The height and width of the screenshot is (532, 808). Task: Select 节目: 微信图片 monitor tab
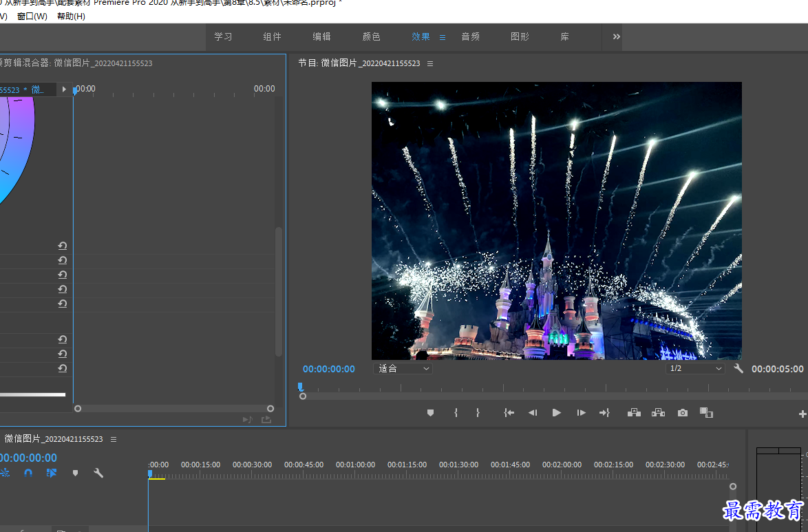tap(359, 63)
